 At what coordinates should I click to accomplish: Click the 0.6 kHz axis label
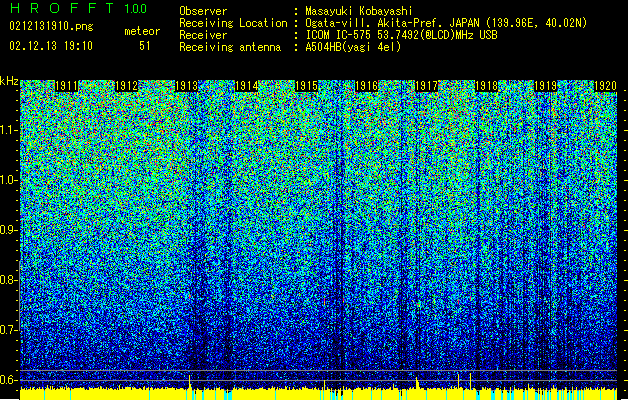pyautogui.click(x=9, y=380)
